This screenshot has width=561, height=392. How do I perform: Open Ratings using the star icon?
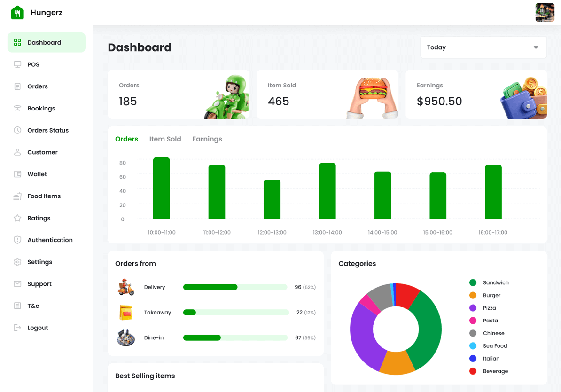pyautogui.click(x=17, y=218)
